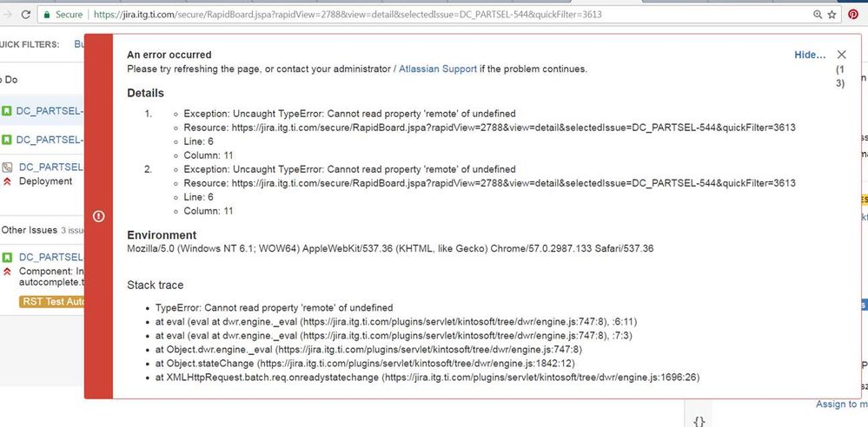Click story icon of second DC_PARTSEL issue
The image size is (868, 427).
pyautogui.click(x=7, y=140)
